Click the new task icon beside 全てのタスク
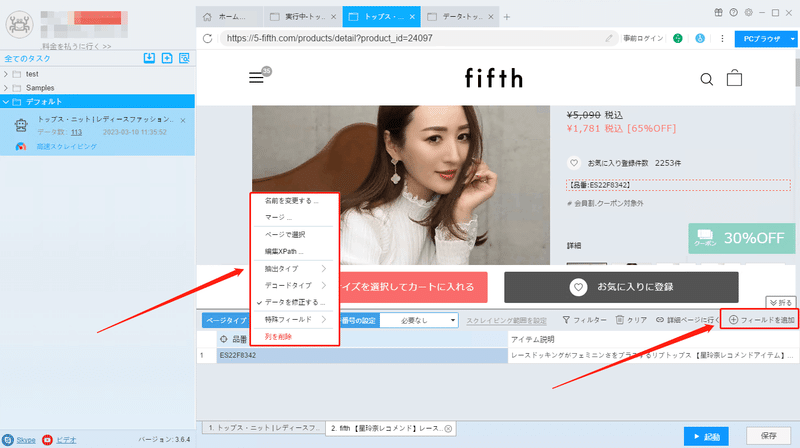Screen dimensions: 800x448 167,58
